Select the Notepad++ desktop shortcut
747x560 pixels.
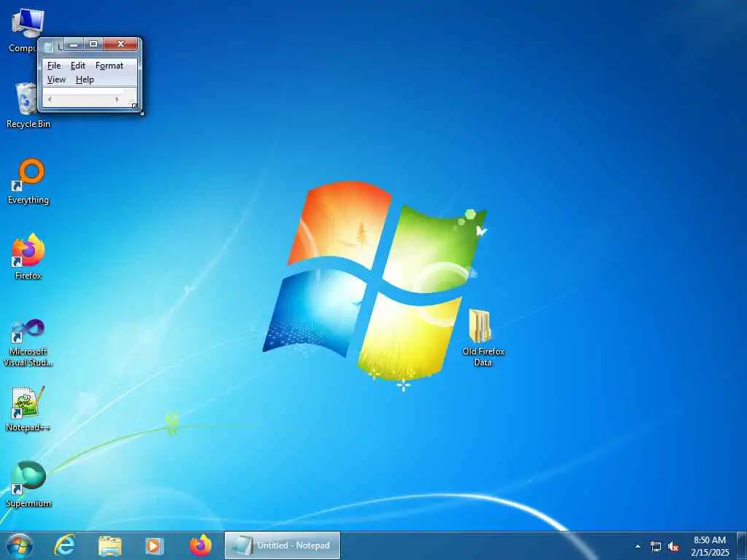coord(28,408)
